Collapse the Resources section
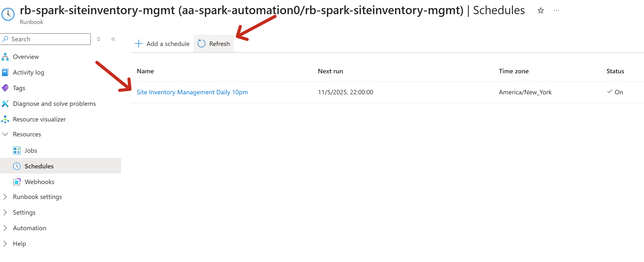 [5, 134]
